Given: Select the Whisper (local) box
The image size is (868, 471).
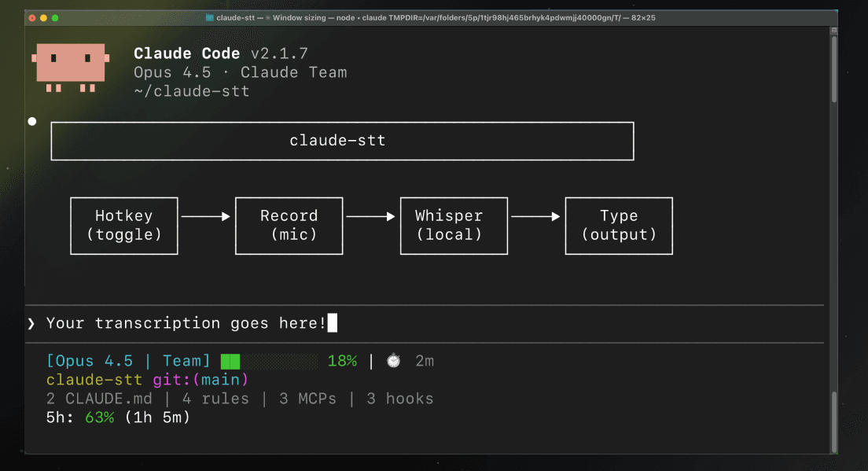Looking at the screenshot, I should (x=454, y=226).
